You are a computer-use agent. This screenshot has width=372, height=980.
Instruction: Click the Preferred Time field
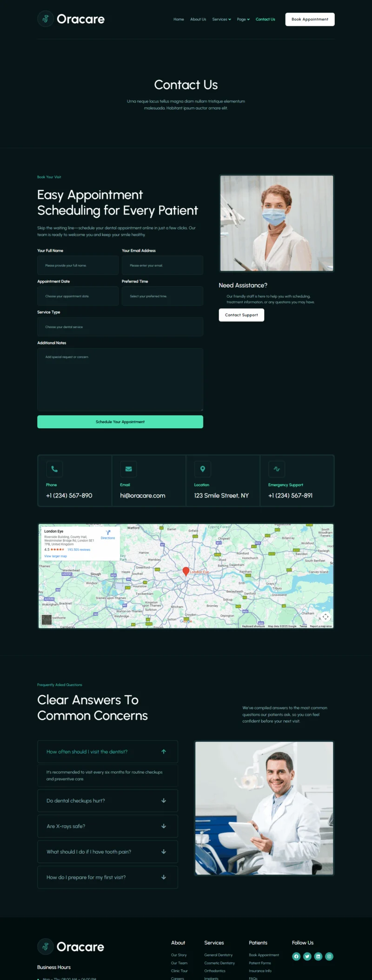(162, 296)
